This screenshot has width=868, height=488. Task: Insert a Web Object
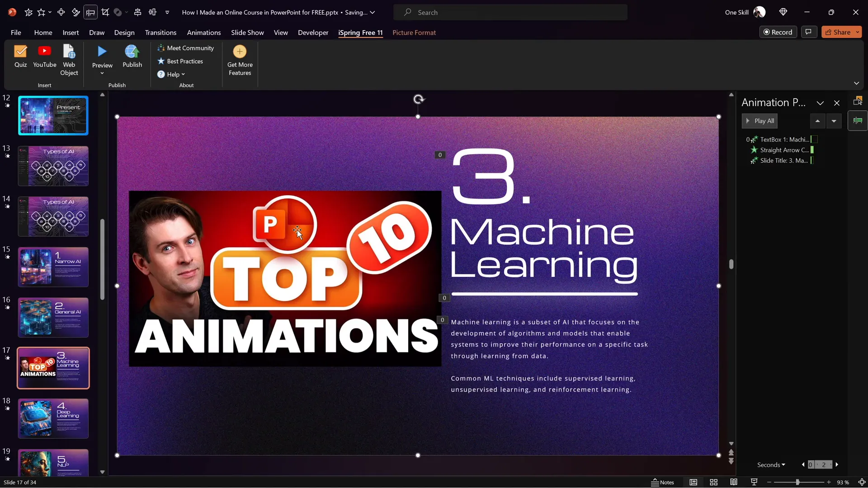coord(69,60)
